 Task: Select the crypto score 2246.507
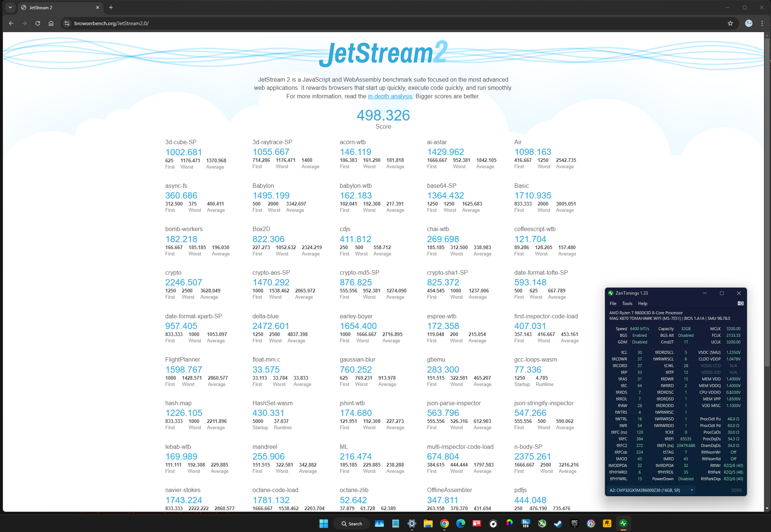tap(183, 282)
